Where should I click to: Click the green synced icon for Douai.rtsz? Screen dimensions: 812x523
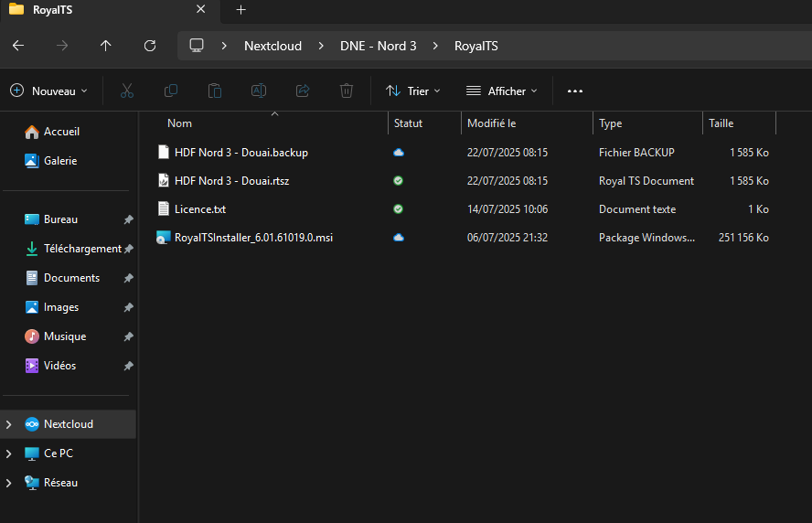pos(399,181)
